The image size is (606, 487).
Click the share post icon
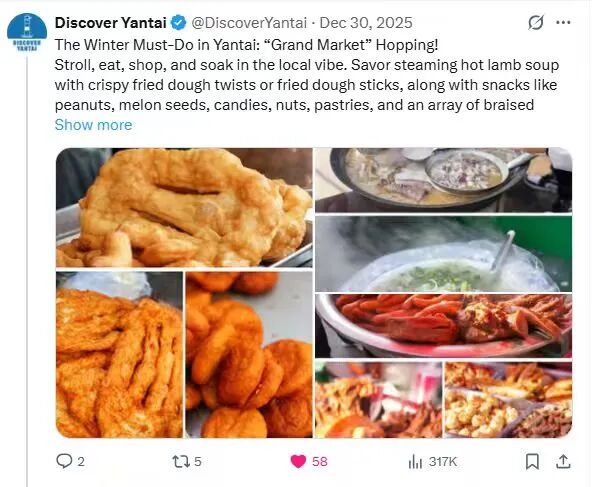point(563,461)
